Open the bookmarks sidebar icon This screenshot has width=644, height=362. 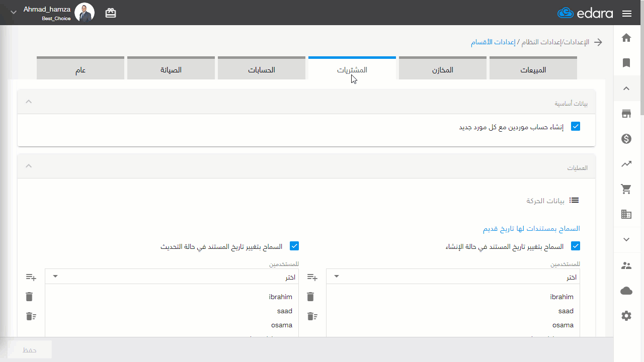click(626, 63)
